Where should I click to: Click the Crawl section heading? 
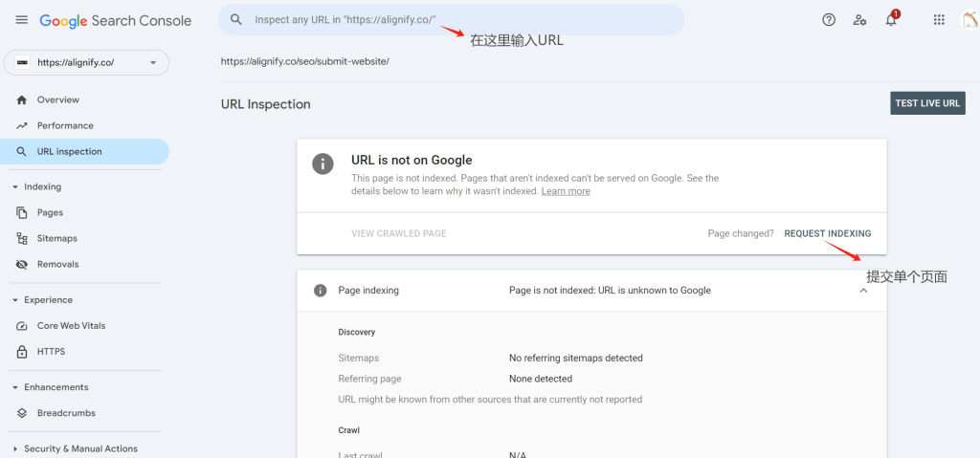348,430
